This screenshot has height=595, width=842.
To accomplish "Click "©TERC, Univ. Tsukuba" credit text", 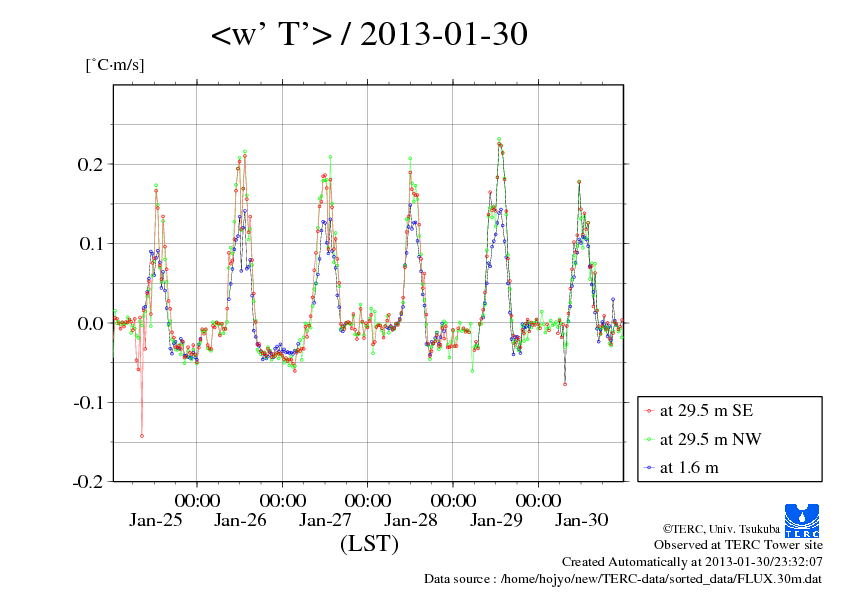I will click(x=721, y=529).
